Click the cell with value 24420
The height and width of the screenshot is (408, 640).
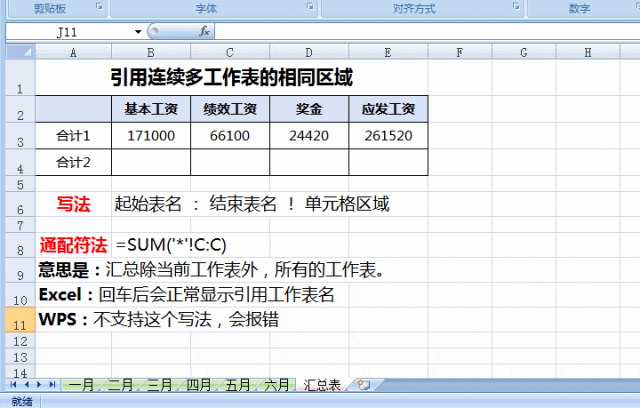click(x=309, y=136)
